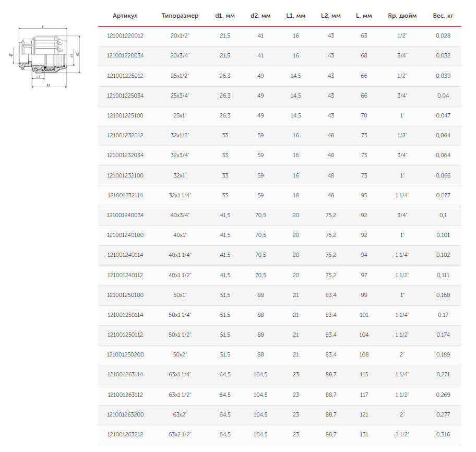Click the 'd2, мм' column header
This screenshot has width=476, height=452.
coord(260,16)
